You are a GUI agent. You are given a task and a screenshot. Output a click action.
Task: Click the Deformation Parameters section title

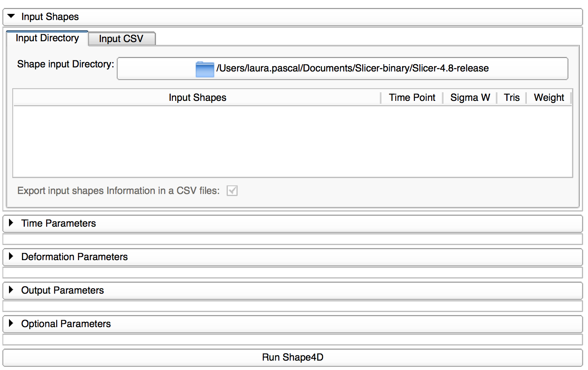coord(74,257)
